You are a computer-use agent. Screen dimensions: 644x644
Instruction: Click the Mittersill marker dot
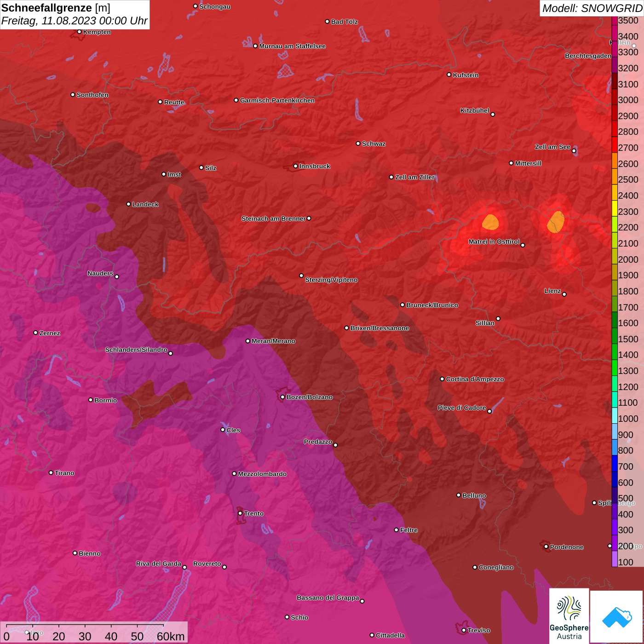click(511, 163)
